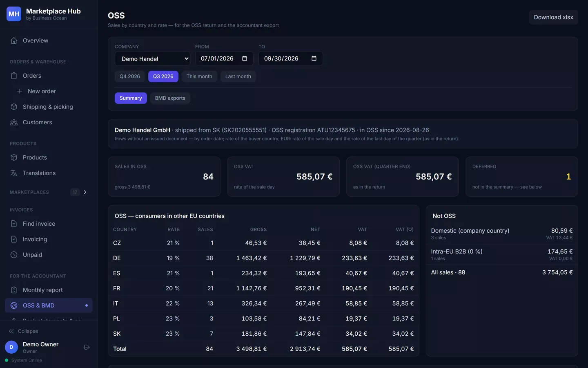Click the Translations language icon
This screenshot has height=368, width=588.
(x=14, y=173)
